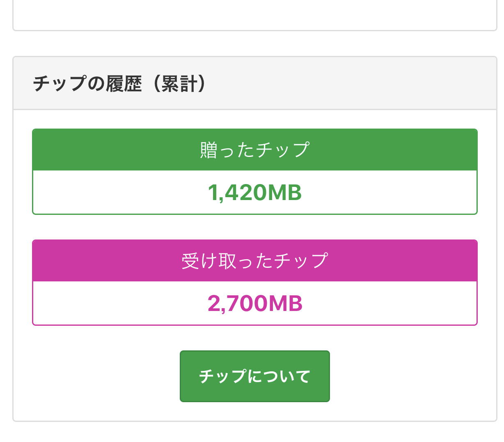504x442 pixels.
Task: Click the word 履歴 in the heading
Action: click(x=124, y=84)
